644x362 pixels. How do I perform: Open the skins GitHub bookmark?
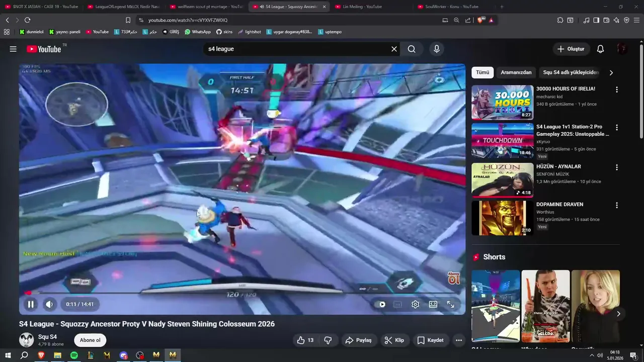[x=224, y=32]
